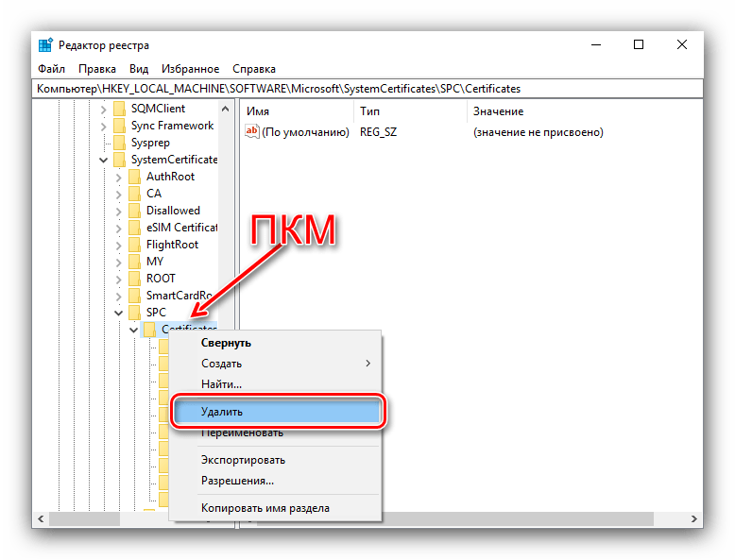This screenshot has height=560, width=735.
Task: Expand the AuthRoot key
Action: point(119,178)
